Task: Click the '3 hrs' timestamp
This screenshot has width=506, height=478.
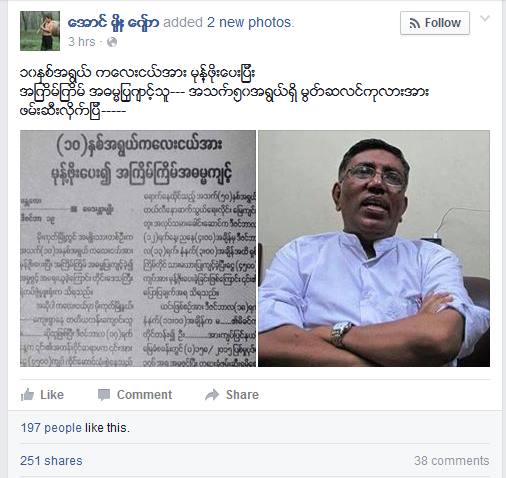Action: [82, 42]
